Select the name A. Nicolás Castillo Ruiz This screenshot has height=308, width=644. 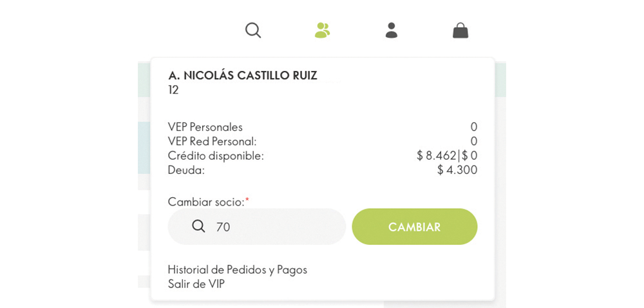coord(242,75)
